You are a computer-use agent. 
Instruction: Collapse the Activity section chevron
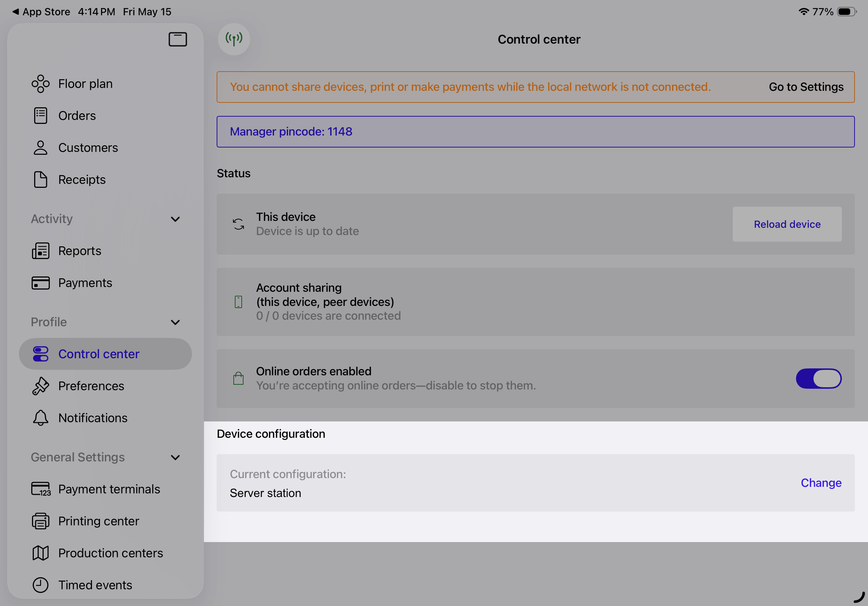point(175,219)
